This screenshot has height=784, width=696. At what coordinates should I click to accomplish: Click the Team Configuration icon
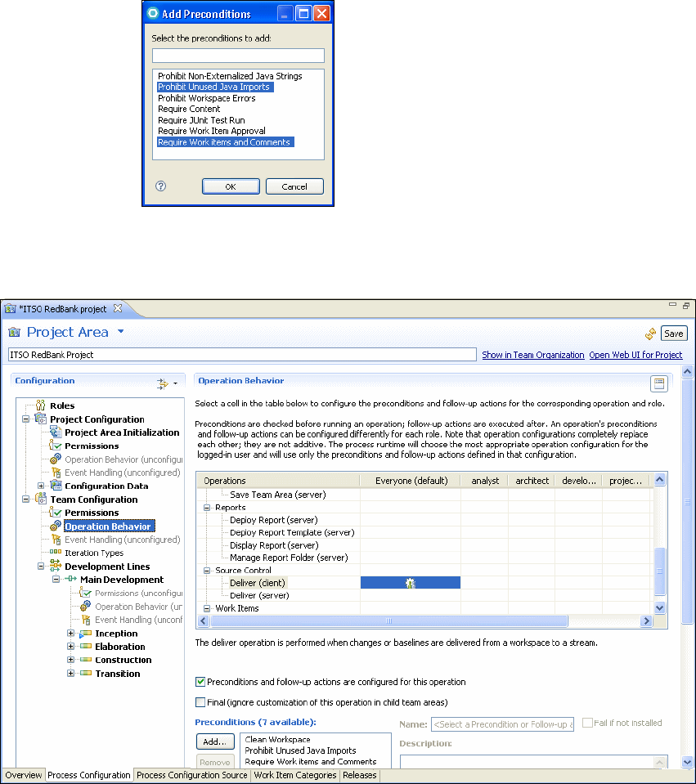(41, 499)
